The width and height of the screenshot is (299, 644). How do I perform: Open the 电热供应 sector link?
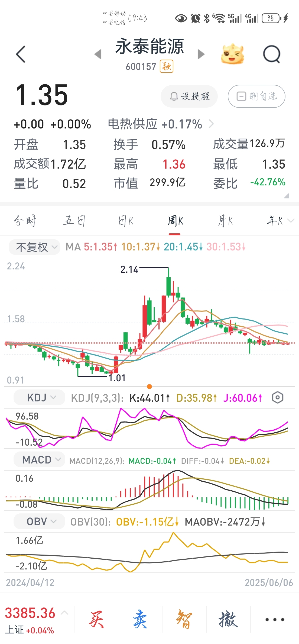pos(161,124)
